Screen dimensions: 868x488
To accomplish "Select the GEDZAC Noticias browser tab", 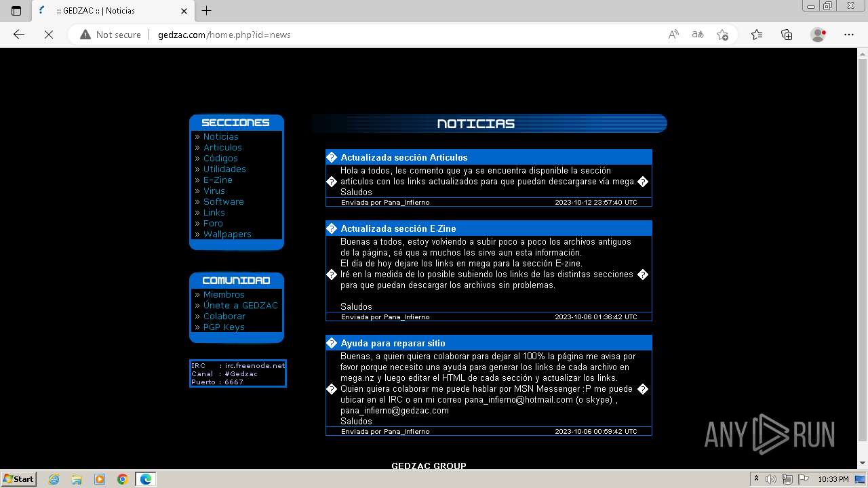I will pos(113,11).
